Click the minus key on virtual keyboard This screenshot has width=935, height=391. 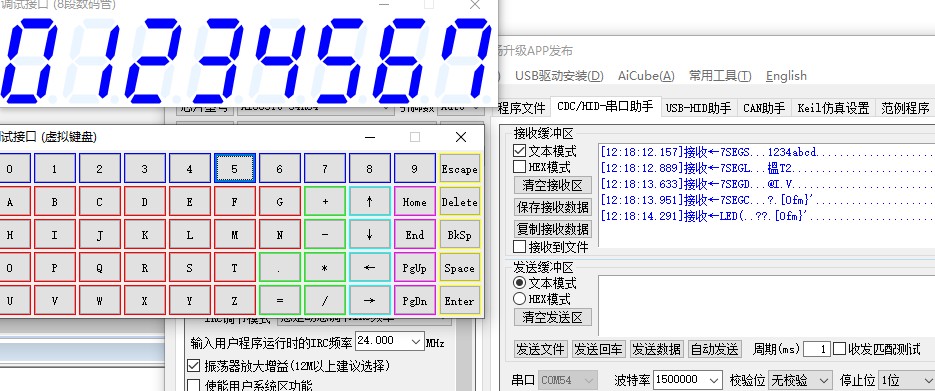pos(324,235)
